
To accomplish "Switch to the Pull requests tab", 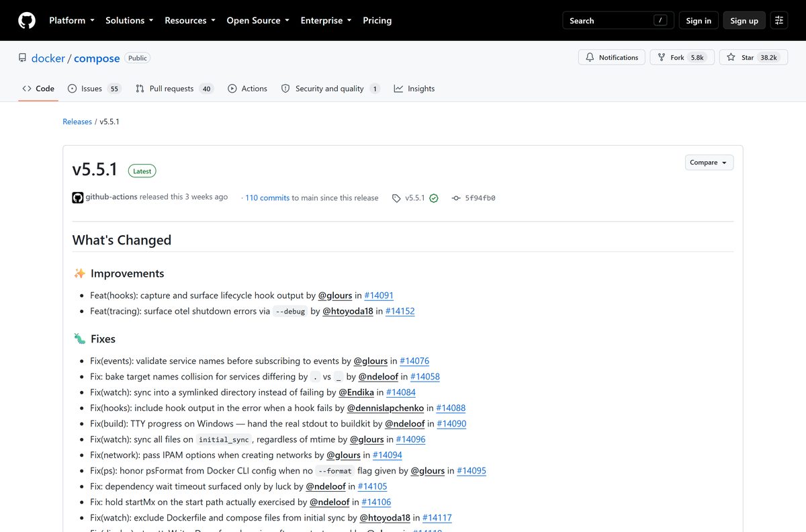I will 174,89.
